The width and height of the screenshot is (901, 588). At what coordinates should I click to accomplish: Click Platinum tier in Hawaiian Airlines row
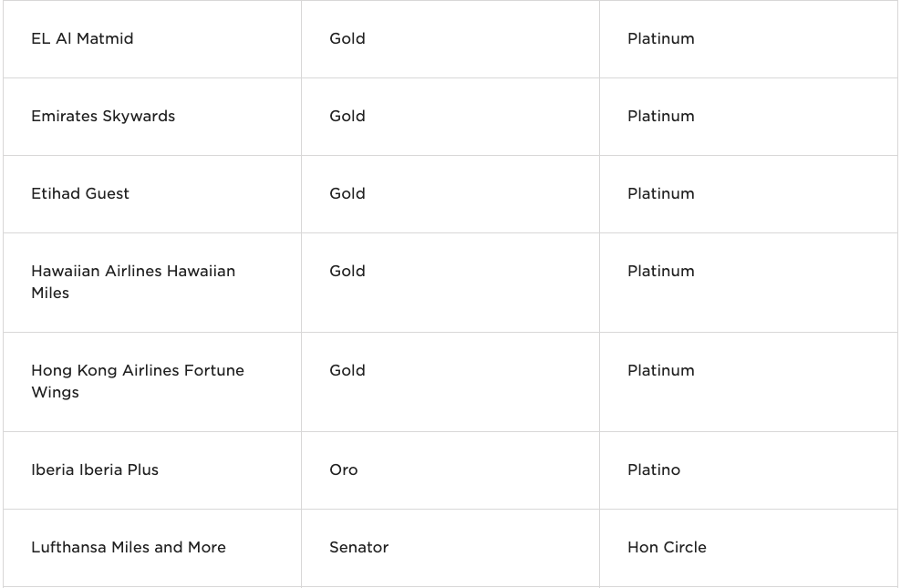[661, 271]
